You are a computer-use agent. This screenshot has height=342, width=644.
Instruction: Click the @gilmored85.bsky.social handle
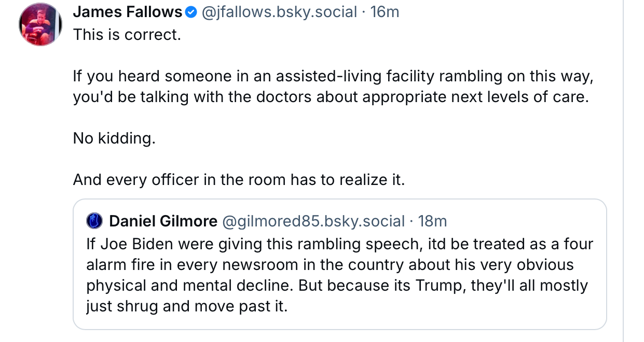[x=313, y=221]
